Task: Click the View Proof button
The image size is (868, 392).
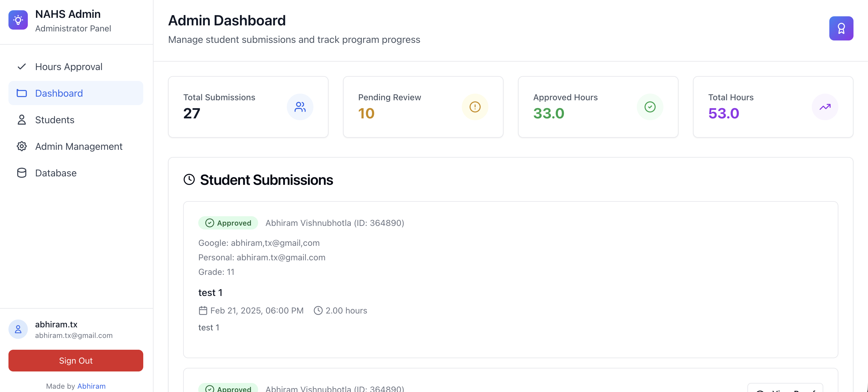Action: click(785, 390)
